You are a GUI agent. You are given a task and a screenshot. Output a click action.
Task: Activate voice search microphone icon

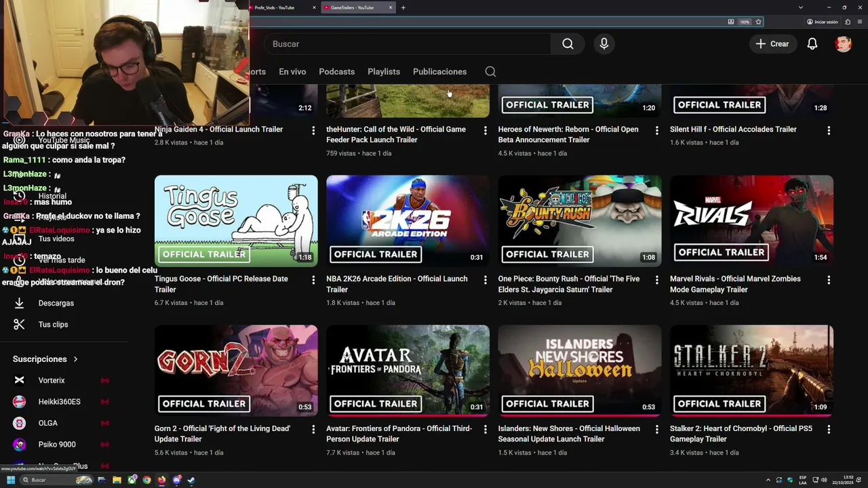click(604, 44)
